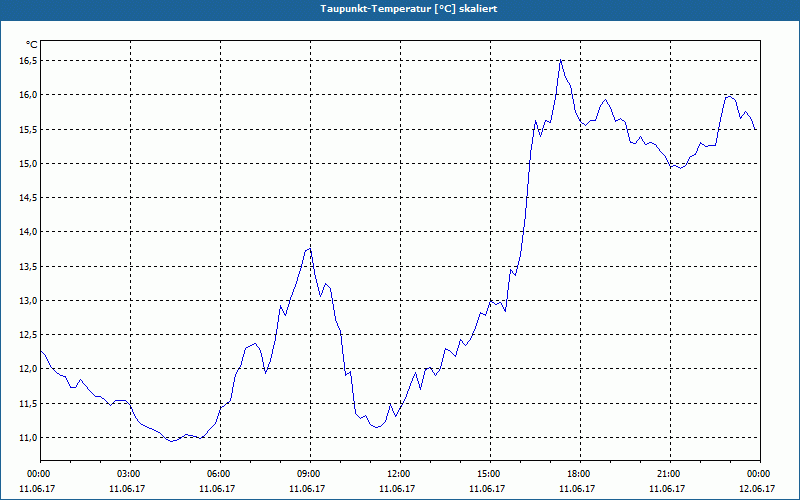800x500 pixels.
Task: Click the 18:00 time label
Action: point(580,474)
